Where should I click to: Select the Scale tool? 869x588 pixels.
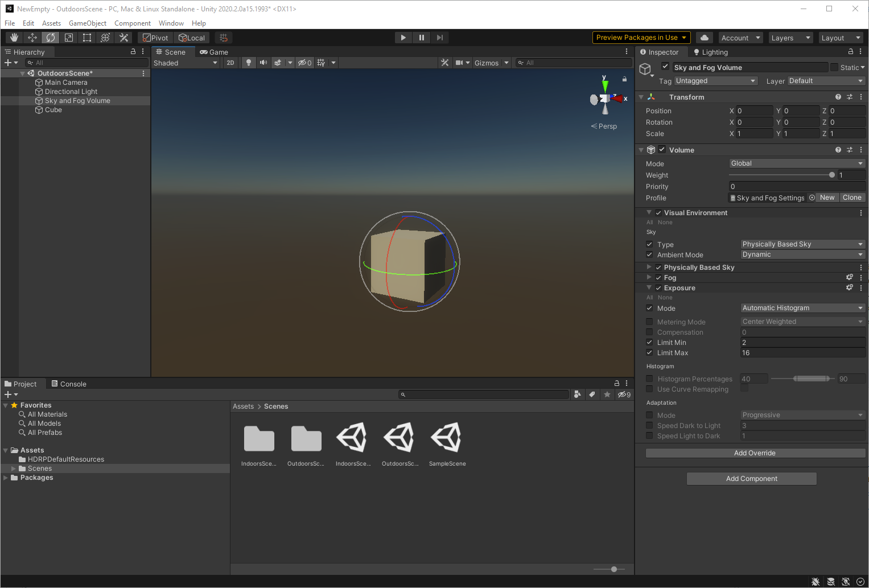point(69,38)
